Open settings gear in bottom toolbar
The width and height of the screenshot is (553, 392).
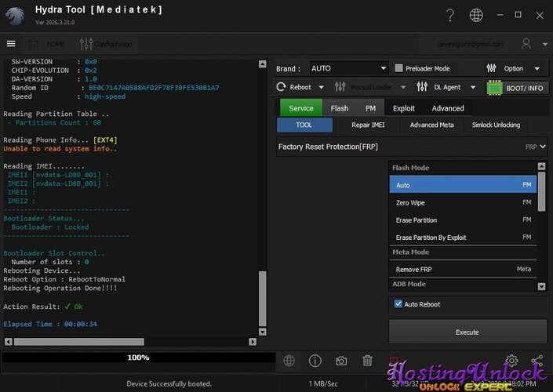coord(511,361)
